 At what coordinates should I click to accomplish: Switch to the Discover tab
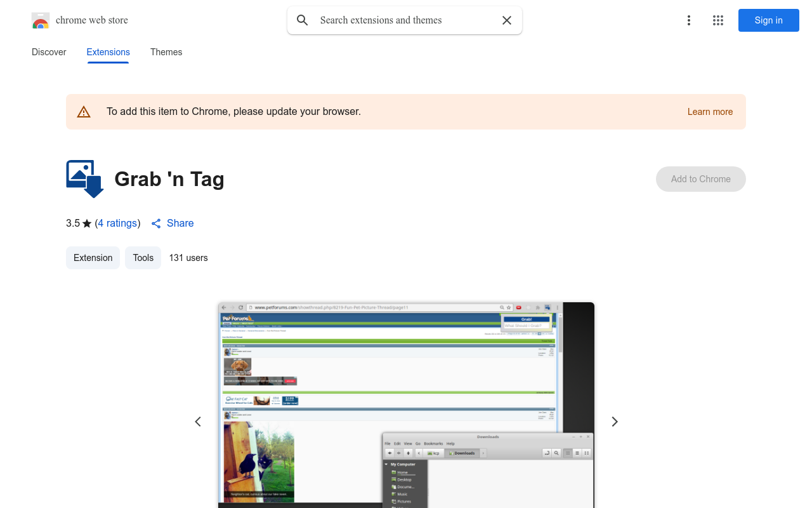[x=49, y=52]
